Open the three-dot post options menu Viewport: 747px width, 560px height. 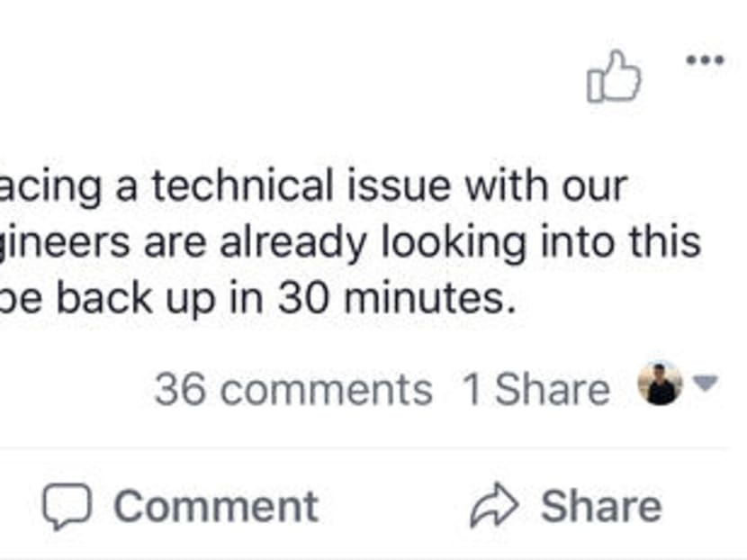click(x=705, y=60)
